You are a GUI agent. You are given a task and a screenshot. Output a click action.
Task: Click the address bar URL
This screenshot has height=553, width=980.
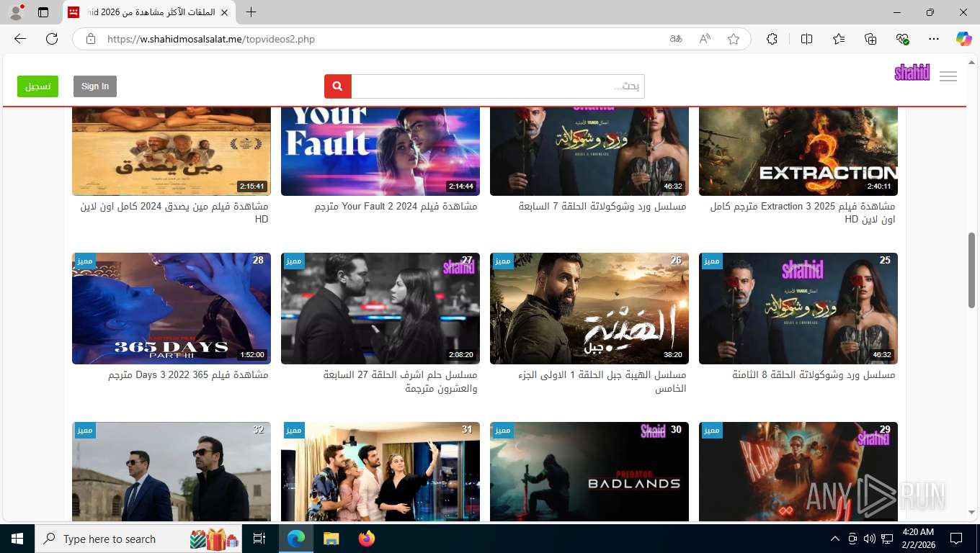[211, 39]
